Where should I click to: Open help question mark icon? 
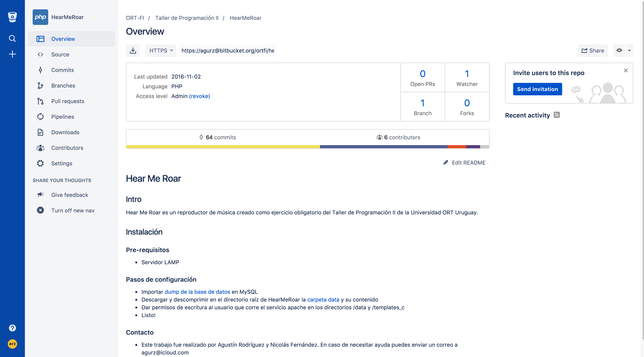tap(12, 328)
